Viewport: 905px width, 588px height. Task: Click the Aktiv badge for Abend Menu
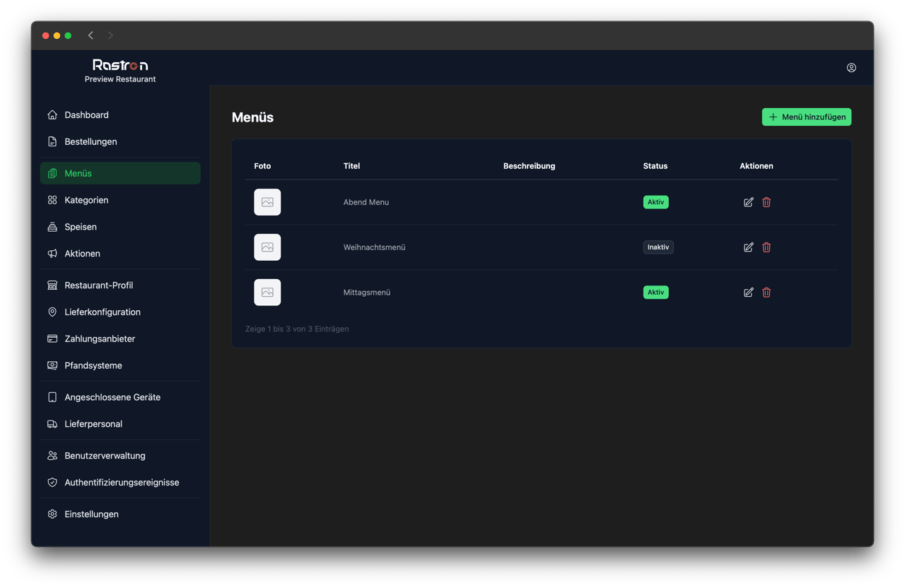[655, 202]
